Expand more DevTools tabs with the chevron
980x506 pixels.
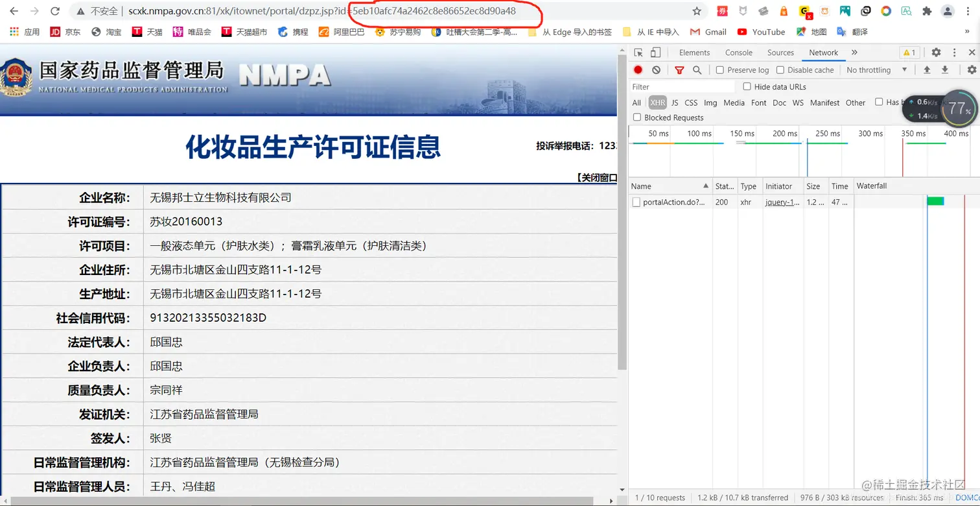854,53
